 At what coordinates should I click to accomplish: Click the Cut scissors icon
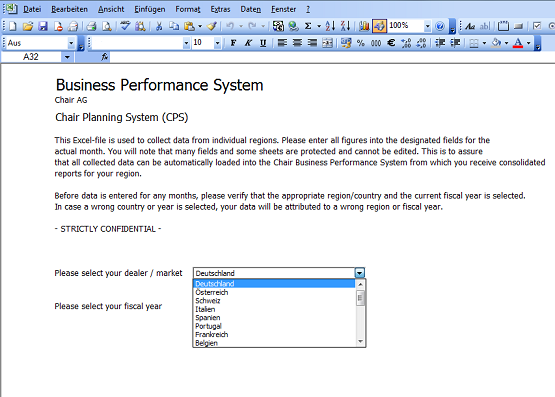159,26
